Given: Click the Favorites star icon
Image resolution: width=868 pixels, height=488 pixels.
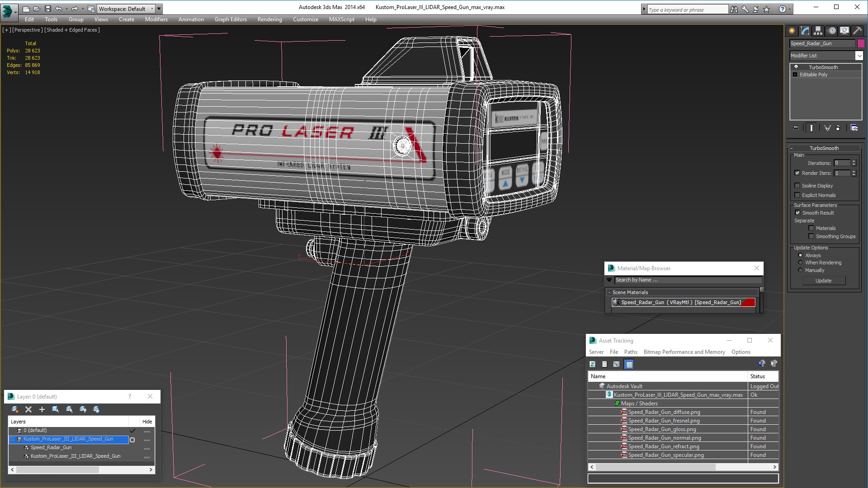Looking at the screenshot, I should coord(767,9).
